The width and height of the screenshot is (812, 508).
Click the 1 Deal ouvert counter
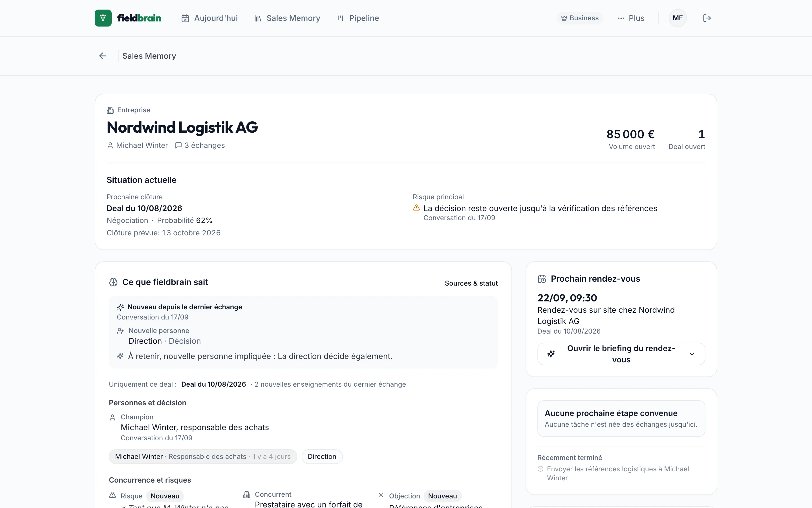701,134
